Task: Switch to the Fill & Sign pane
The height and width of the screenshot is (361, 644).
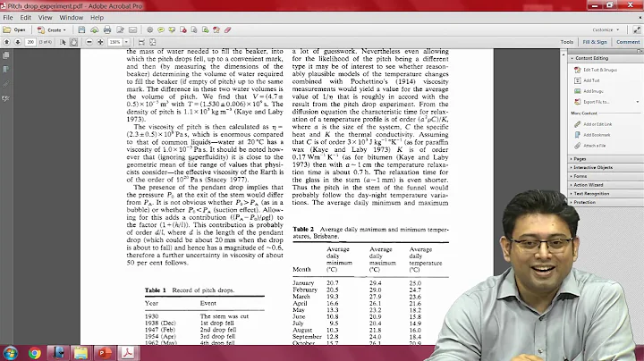Action: point(594,42)
